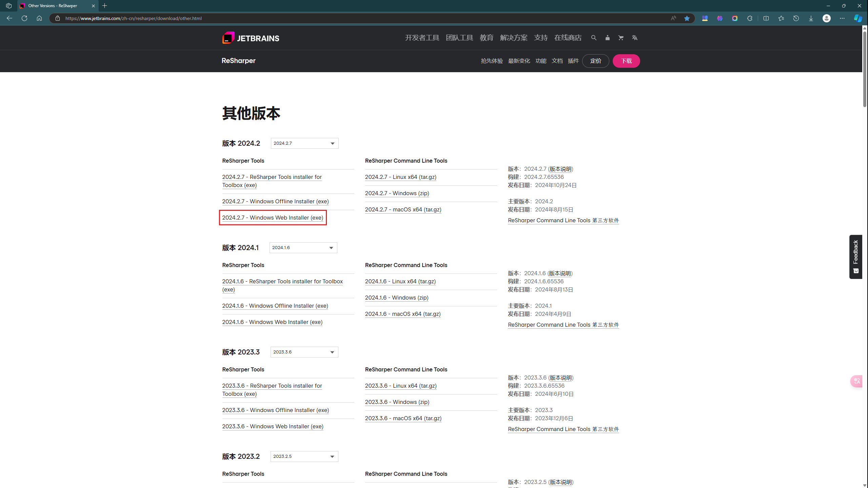Close the Other Versions - ReSharper tab
Image resolution: width=868 pixels, height=488 pixels.
(x=94, y=6)
